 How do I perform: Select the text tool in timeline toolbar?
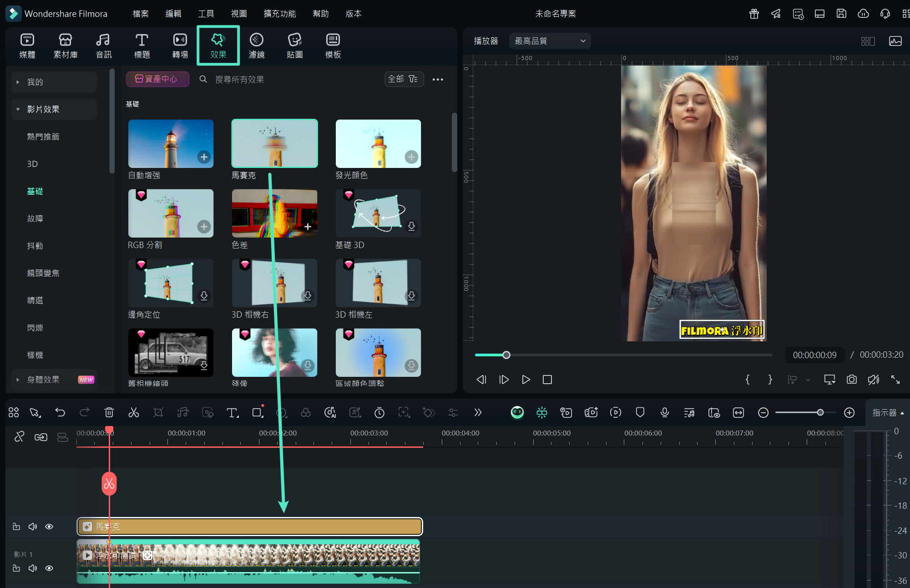click(x=232, y=412)
